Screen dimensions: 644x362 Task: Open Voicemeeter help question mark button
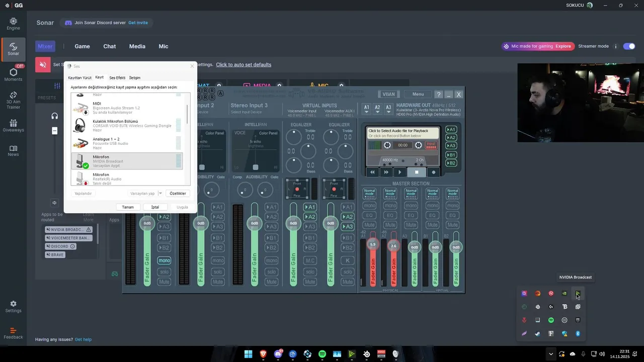[438, 94]
